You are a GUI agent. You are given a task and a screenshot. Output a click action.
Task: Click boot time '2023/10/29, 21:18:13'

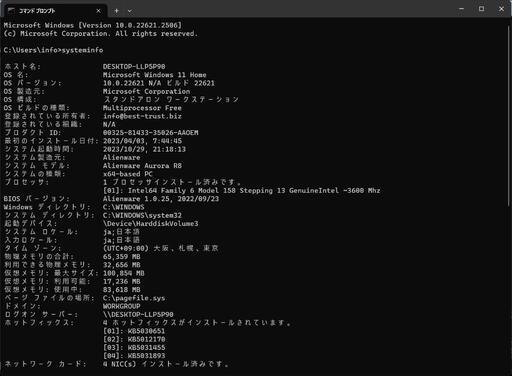pos(144,149)
